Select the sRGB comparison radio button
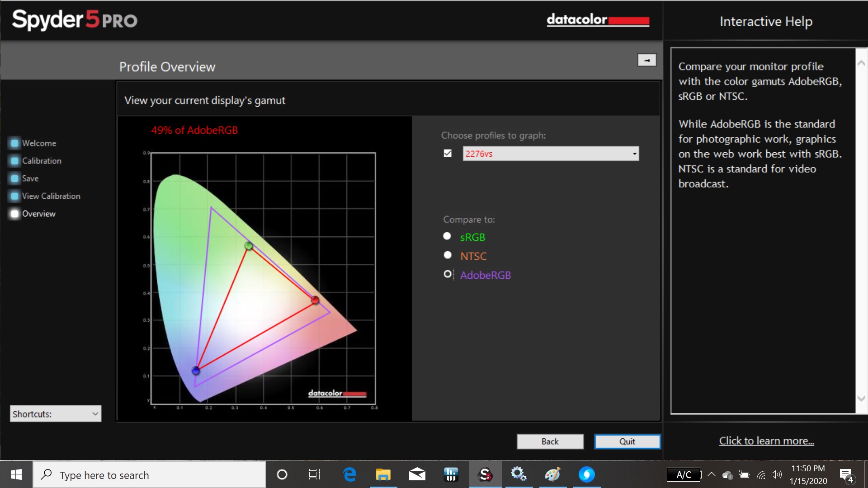Viewport: 868px width, 488px height. (447, 236)
